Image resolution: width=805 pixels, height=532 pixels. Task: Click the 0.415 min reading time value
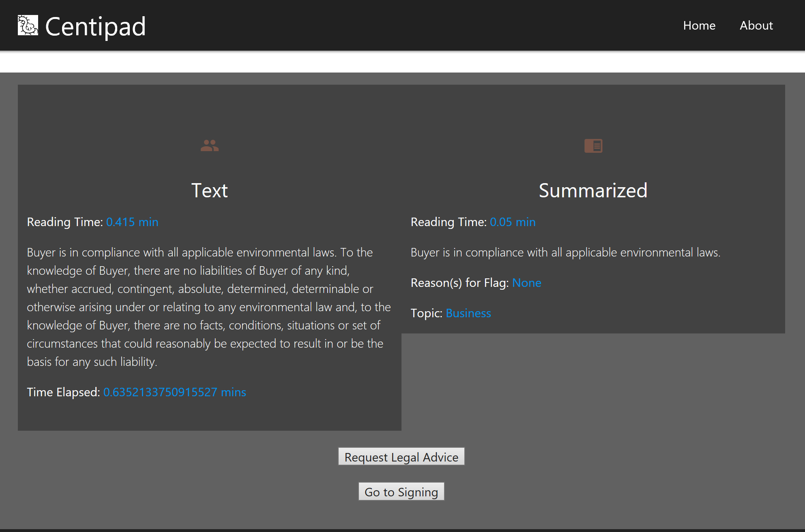132,222
